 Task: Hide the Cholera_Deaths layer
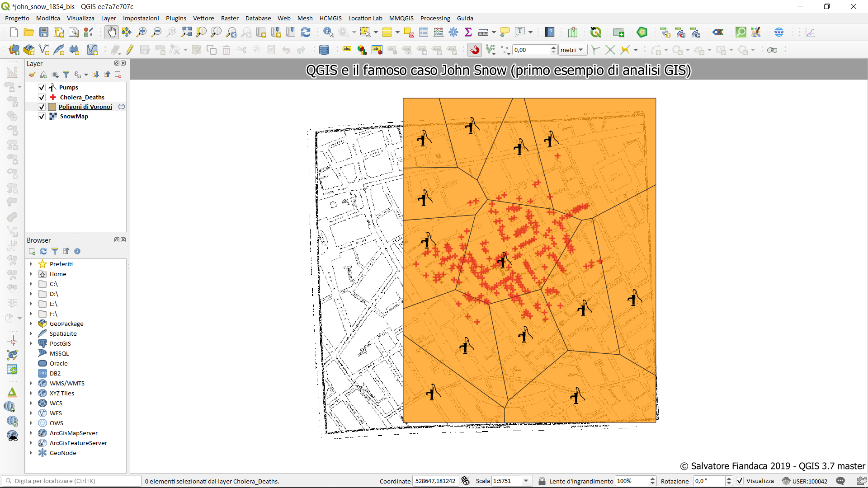pyautogui.click(x=42, y=97)
